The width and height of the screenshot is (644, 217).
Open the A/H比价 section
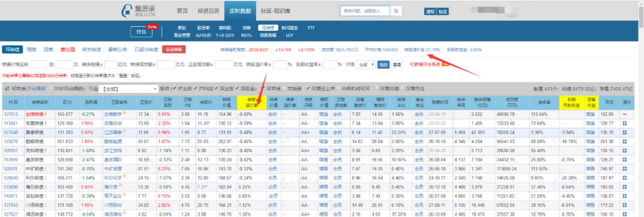tap(203, 35)
